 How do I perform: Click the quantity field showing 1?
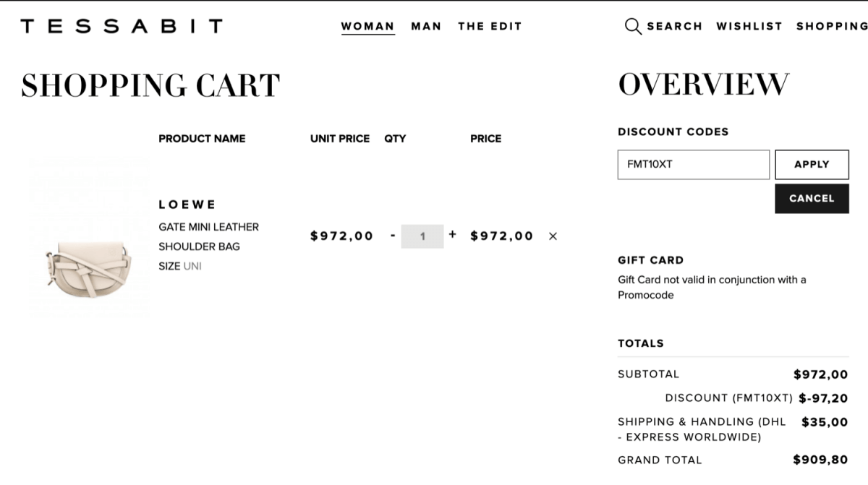click(x=422, y=236)
